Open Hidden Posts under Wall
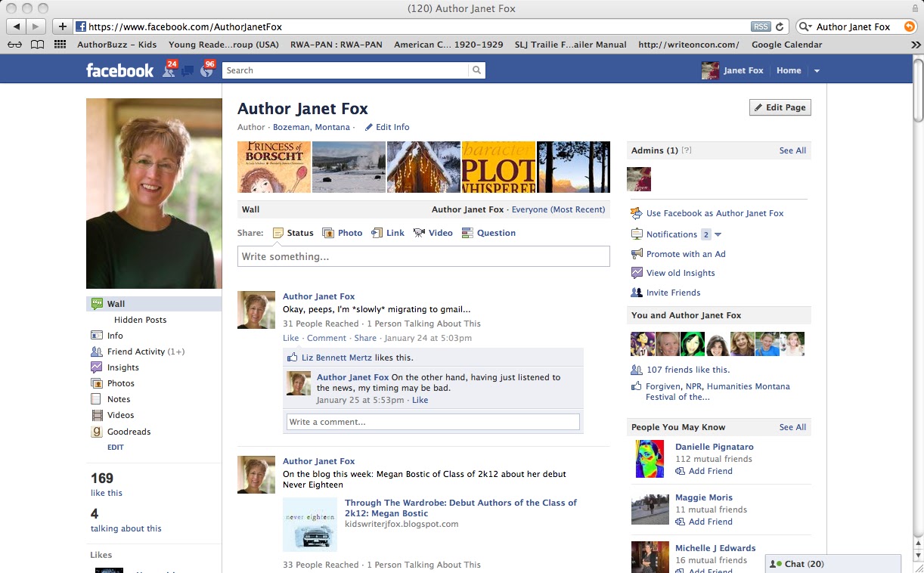The width and height of the screenshot is (924, 573). pos(140,320)
